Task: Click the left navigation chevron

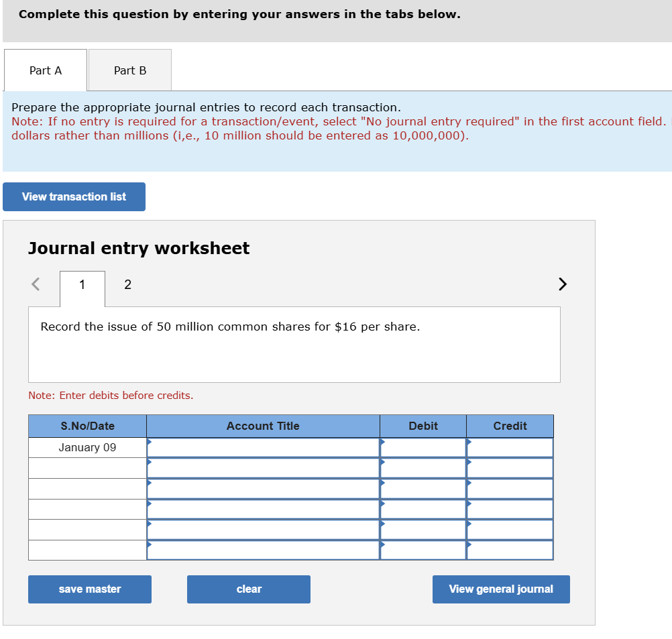Action: pos(34,284)
